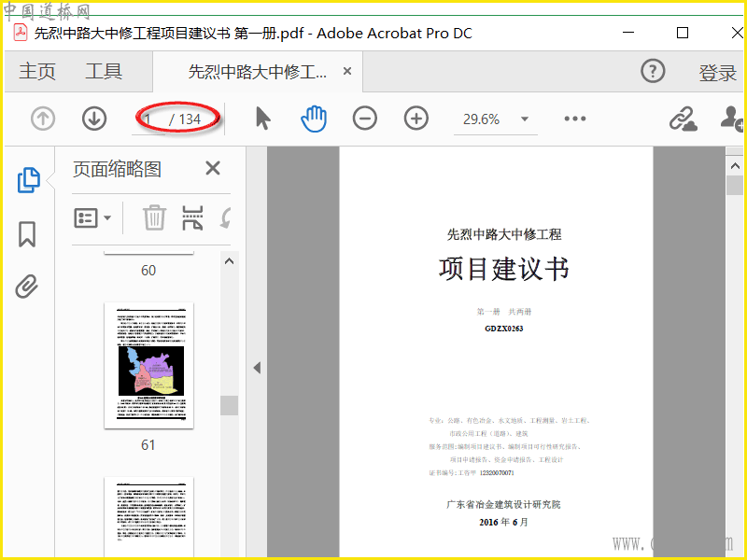Click the page label 61

148,445
